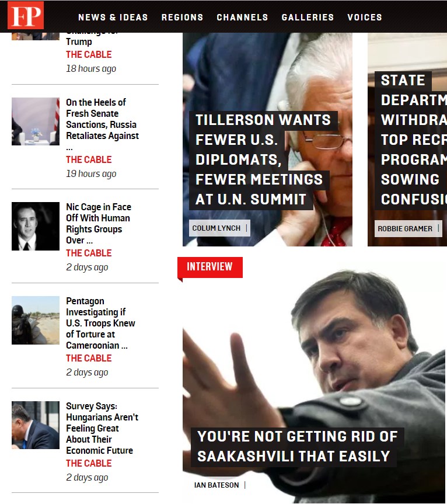The image size is (447, 504).
Task: Open Pentagon Investigating torture article link
Action: pyautogui.click(x=100, y=323)
